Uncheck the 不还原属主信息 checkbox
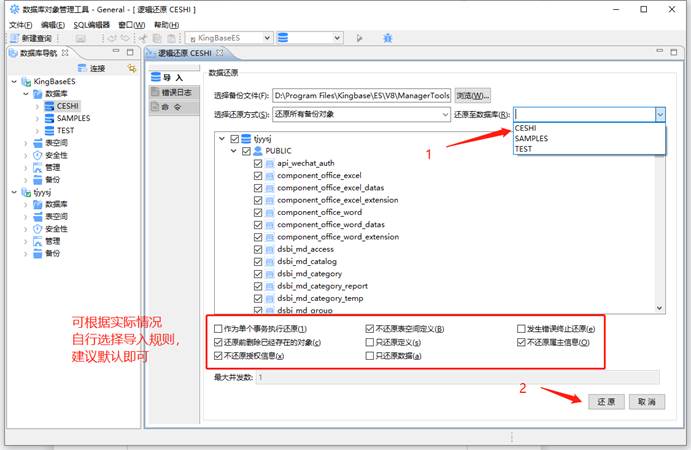This screenshot has width=691, height=450. point(521,342)
